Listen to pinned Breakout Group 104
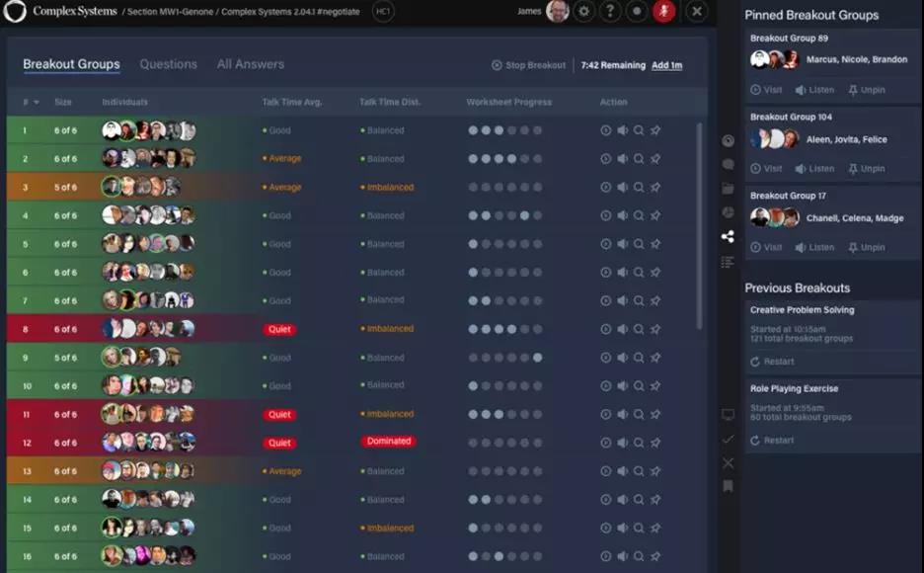The width and height of the screenshot is (924, 573). [814, 169]
